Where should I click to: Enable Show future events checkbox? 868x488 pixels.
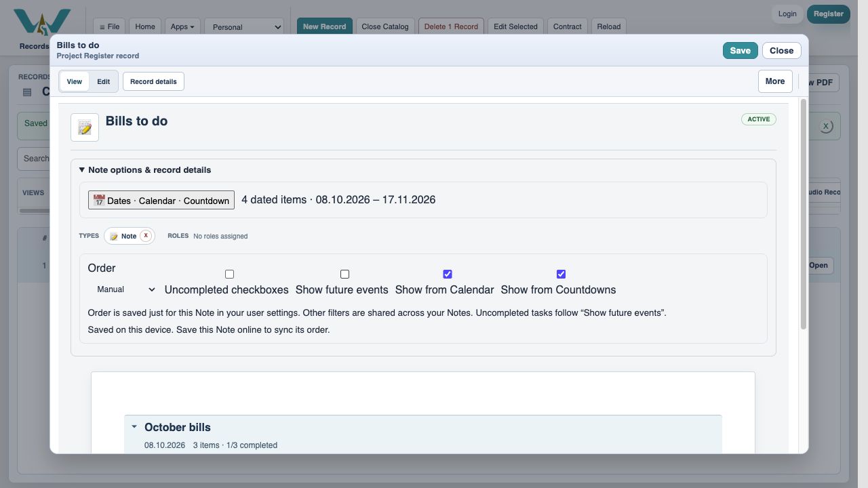click(344, 274)
